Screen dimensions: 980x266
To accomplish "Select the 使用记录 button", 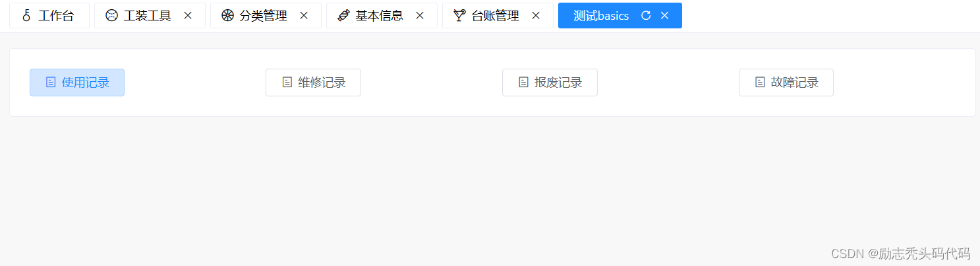I will coord(77,83).
